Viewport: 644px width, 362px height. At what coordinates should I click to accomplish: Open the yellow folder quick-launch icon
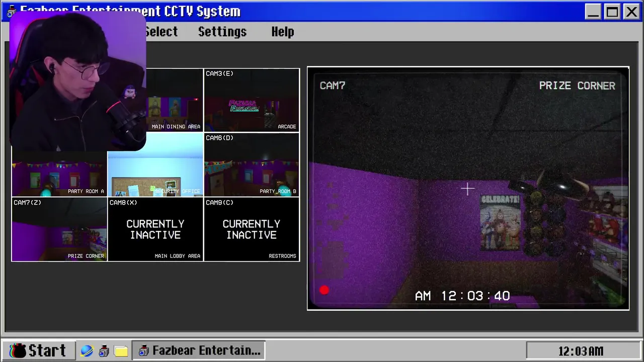coord(121,351)
